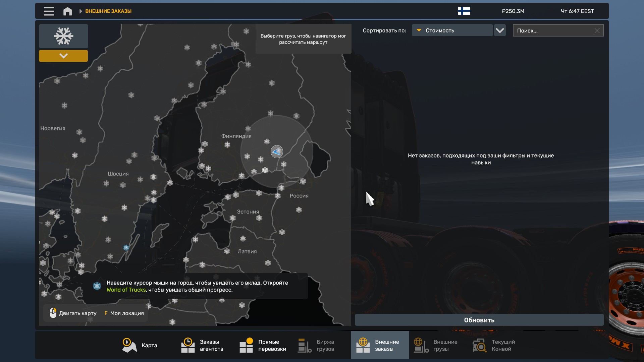Go to home screen icon
644x362 pixels.
coord(67,11)
